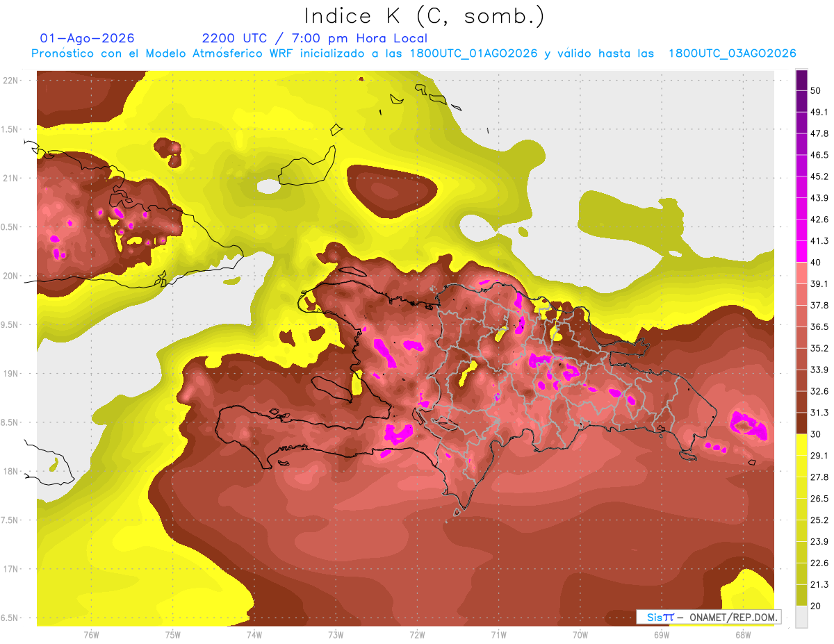Click the latitude axis label "20N"
The width and height of the screenshot is (834, 644).
click(x=10, y=276)
